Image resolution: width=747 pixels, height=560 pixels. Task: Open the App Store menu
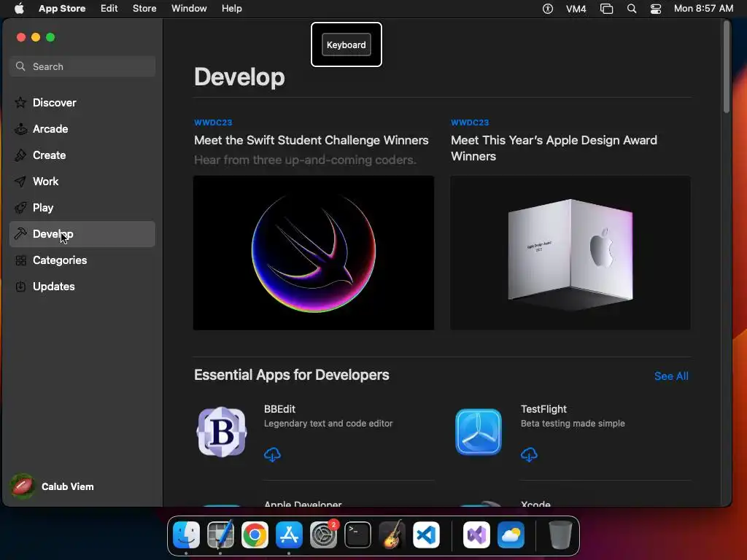tap(62, 9)
